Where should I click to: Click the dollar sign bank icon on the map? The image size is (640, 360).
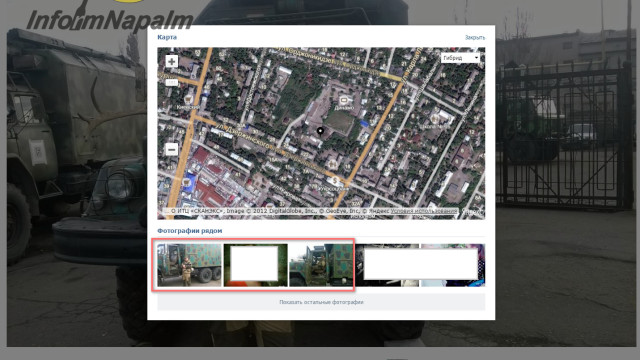pyautogui.click(x=336, y=180)
